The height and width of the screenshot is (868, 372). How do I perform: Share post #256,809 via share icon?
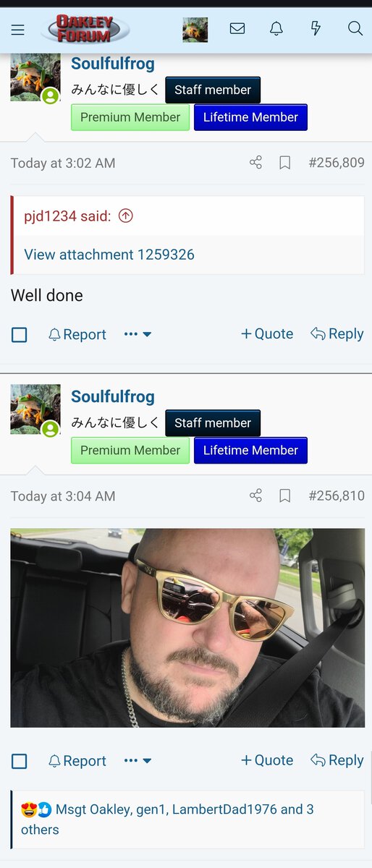(255, 163)
